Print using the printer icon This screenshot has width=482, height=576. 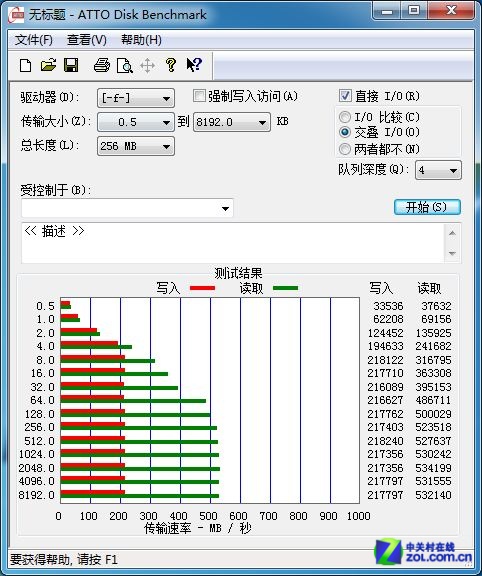[102, 65]
